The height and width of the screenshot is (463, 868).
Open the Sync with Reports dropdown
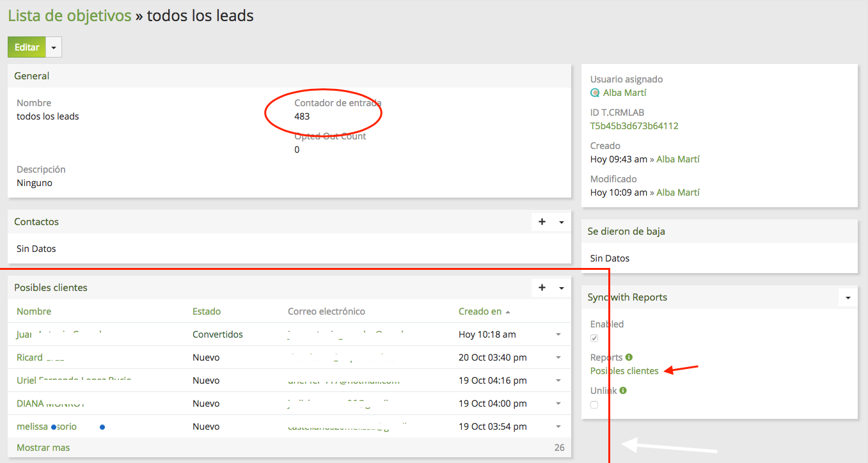848,298
